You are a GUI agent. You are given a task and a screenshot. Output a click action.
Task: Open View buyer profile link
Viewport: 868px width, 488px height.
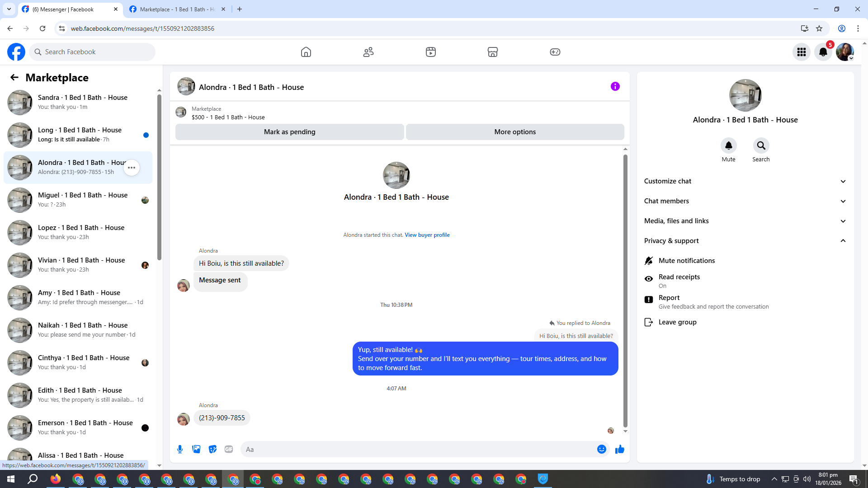427,235
